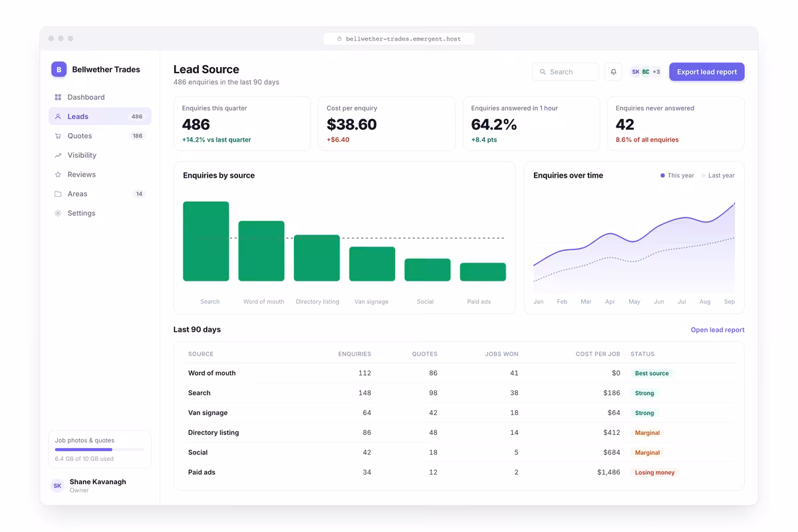The width and height of the screenshot is (798, 532).
Task: Sort by ENQUIRIES column header
Action: [354, 354]
